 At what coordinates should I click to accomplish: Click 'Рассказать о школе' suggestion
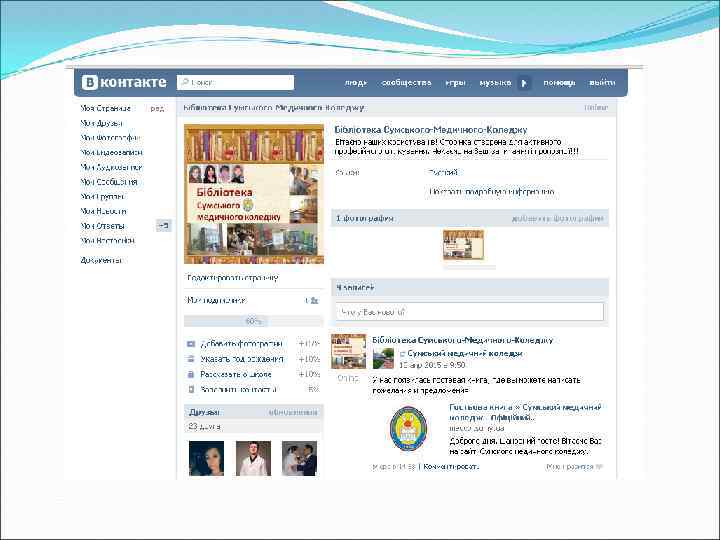pyautogui.click(x=236, y=374)
